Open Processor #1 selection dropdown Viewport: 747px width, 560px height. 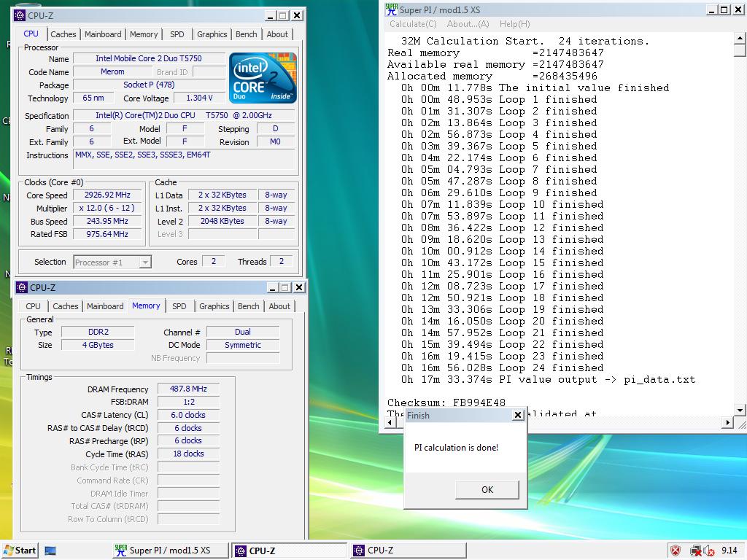(x=145, y=262)
